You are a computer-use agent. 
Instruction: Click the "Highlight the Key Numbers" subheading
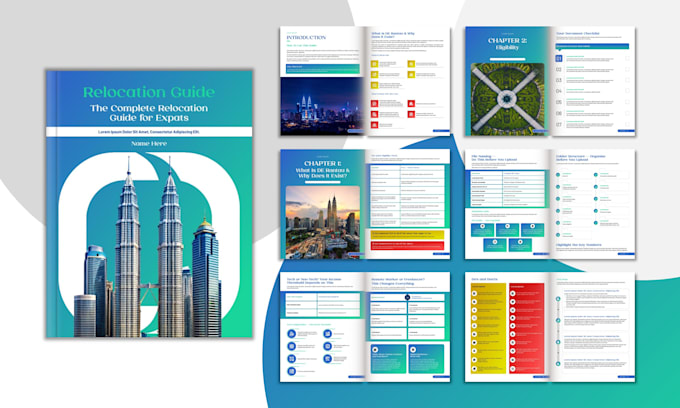click(x=579, y=245)
